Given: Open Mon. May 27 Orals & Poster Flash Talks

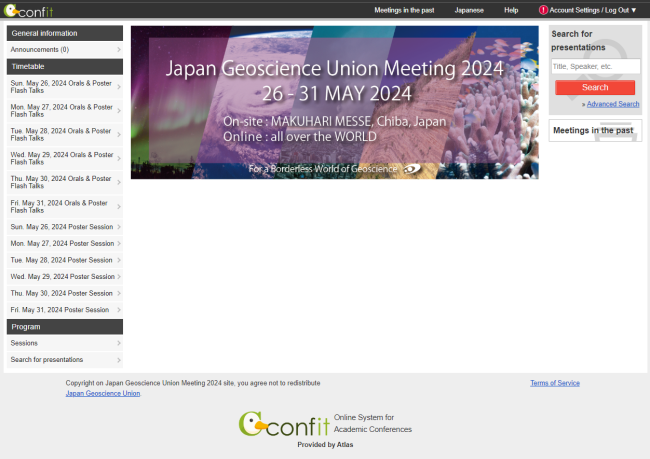Looking at the screenshot, I should coord(65,110).
